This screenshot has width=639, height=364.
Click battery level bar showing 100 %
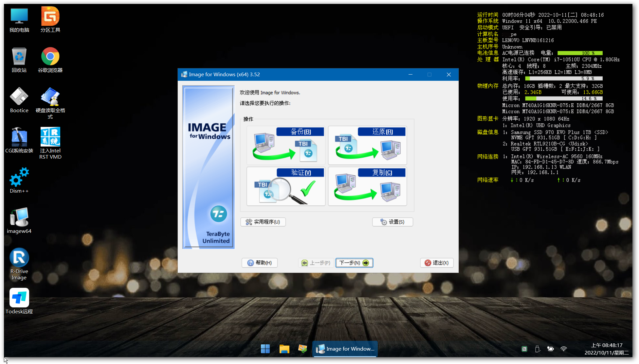coord(580,53)
